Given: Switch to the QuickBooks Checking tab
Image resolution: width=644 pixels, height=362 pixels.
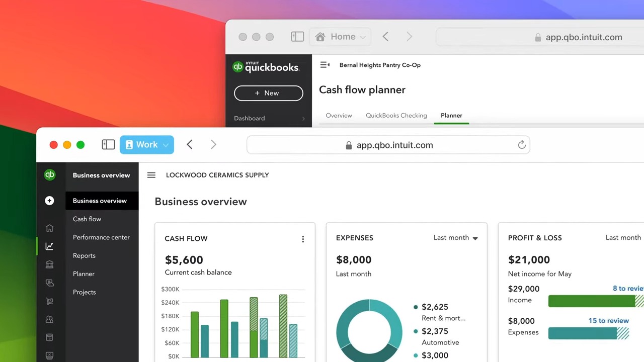Looking at the screenshot, I should coord(396,116).
